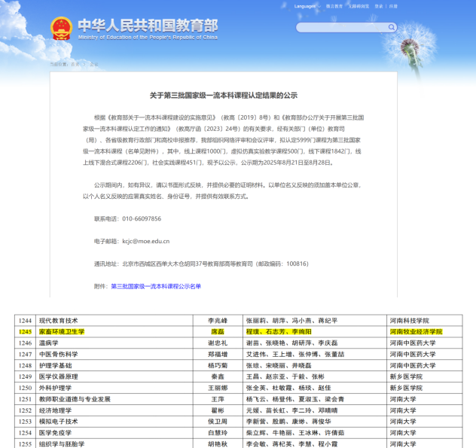Viewport: 476px width, 448px height.
Task: Click the 注册 register link
Action: click(393, 5)
